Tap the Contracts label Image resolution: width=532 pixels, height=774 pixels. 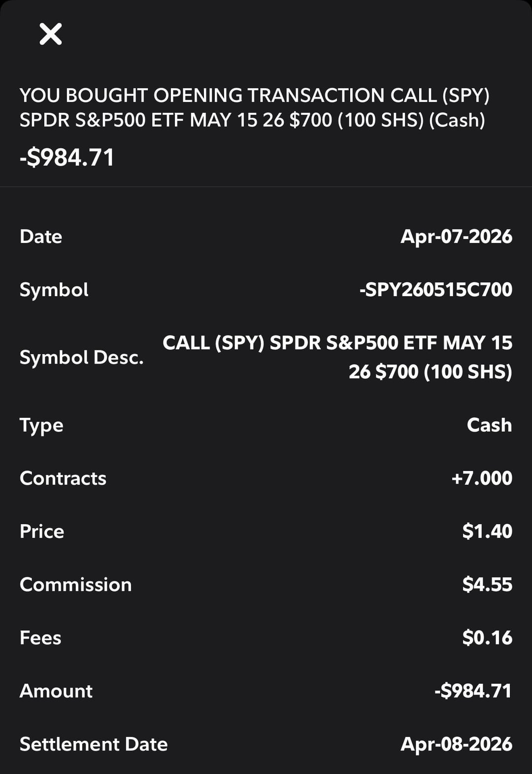63,478
